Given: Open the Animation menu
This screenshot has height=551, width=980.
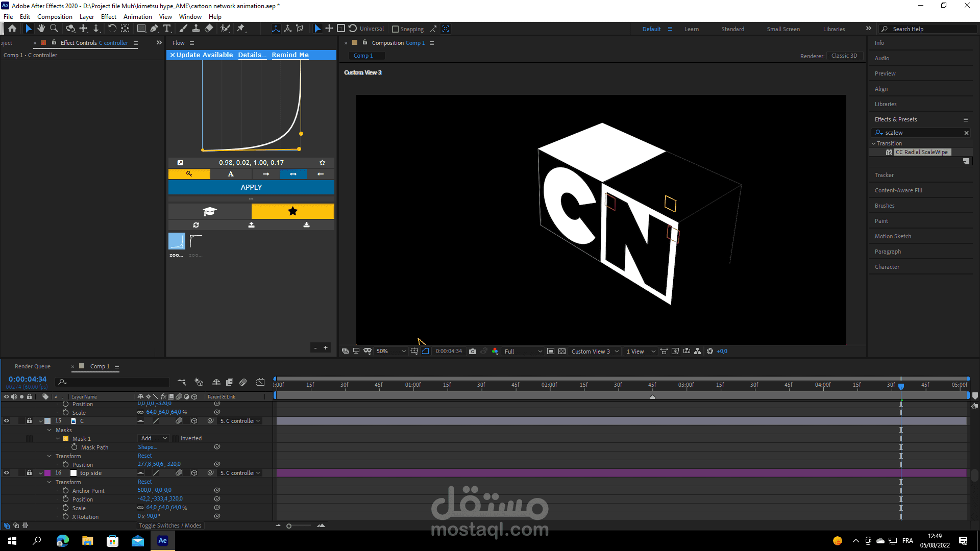Looking at the screenshot, I should click(137, 17).
